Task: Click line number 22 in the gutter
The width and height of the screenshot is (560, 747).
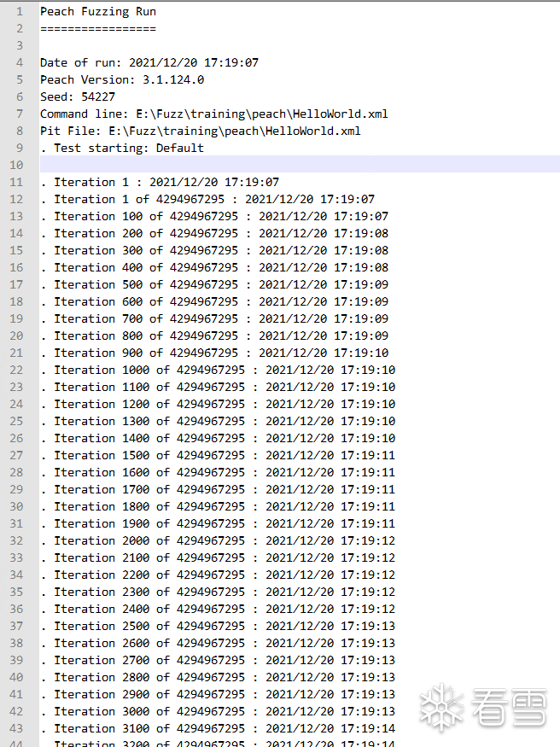Action: pos(16,371)
